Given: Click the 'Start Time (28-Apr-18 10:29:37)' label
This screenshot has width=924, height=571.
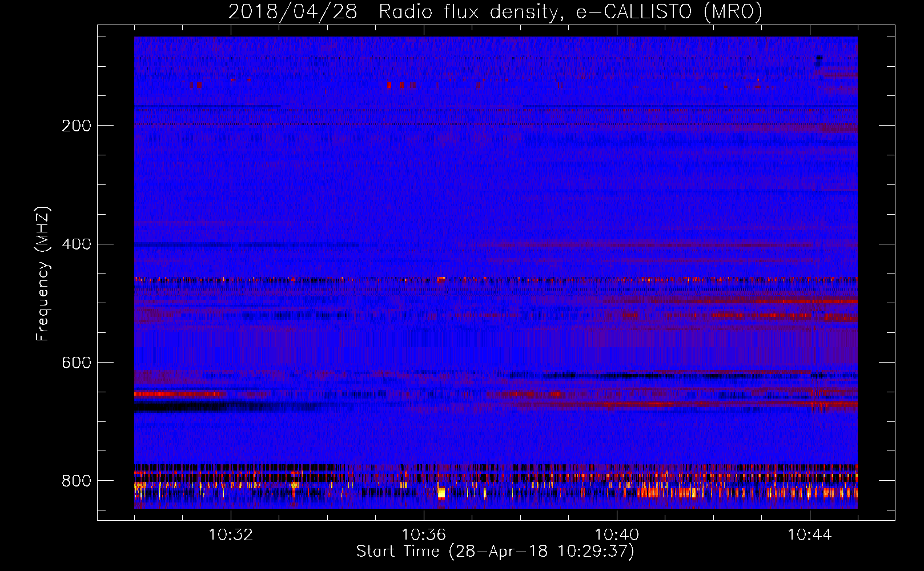Looking at the screenshot, I should tap(495, 552).
